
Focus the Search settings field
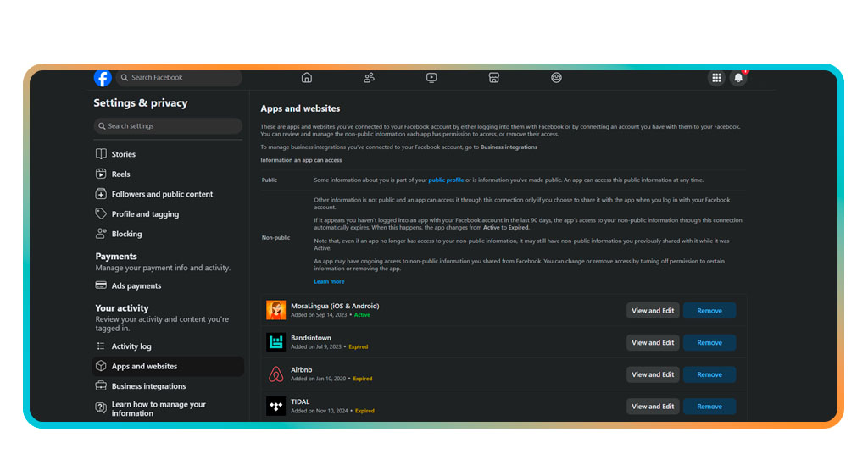coord(168,126)
